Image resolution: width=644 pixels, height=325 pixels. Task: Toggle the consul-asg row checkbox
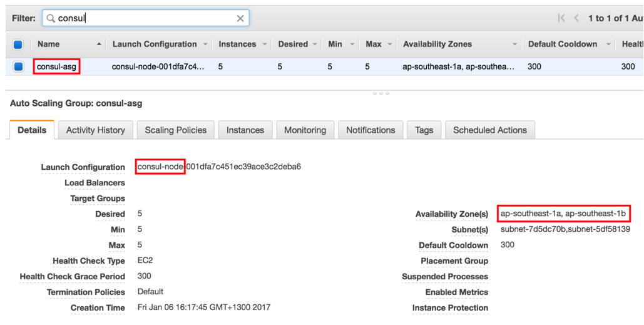coord(18,66)
